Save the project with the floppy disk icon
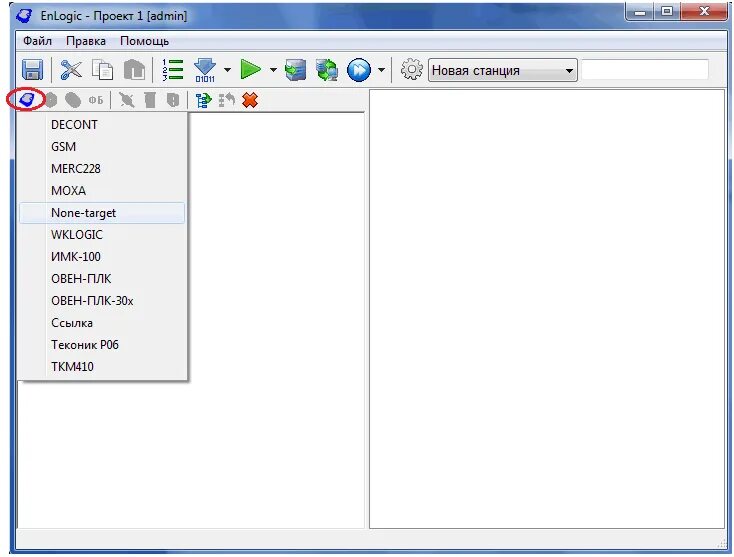The width and height of the screenshot is (734, 557). tap(33, 70)
